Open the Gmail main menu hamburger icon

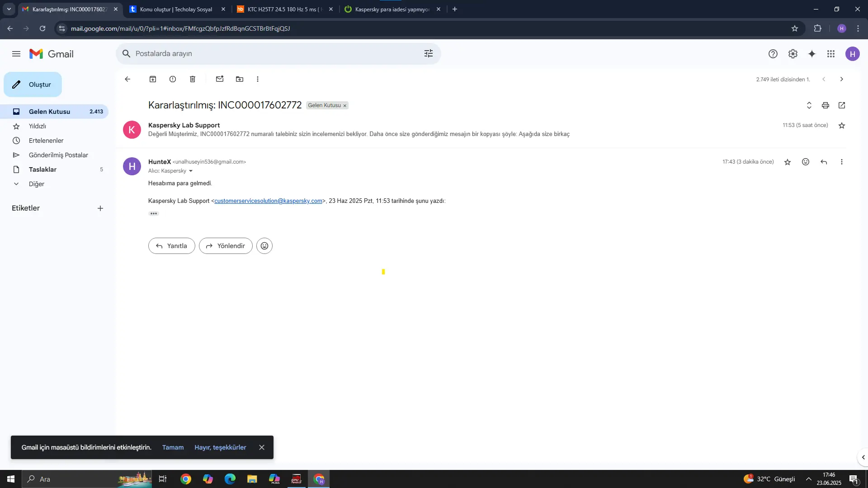coord(16,54)
